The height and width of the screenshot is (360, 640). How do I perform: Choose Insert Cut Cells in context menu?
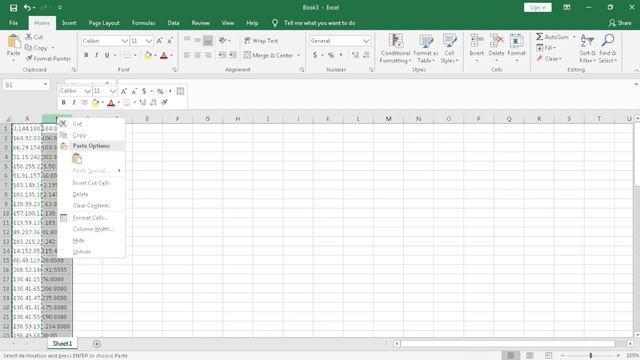tap(91, 183)
